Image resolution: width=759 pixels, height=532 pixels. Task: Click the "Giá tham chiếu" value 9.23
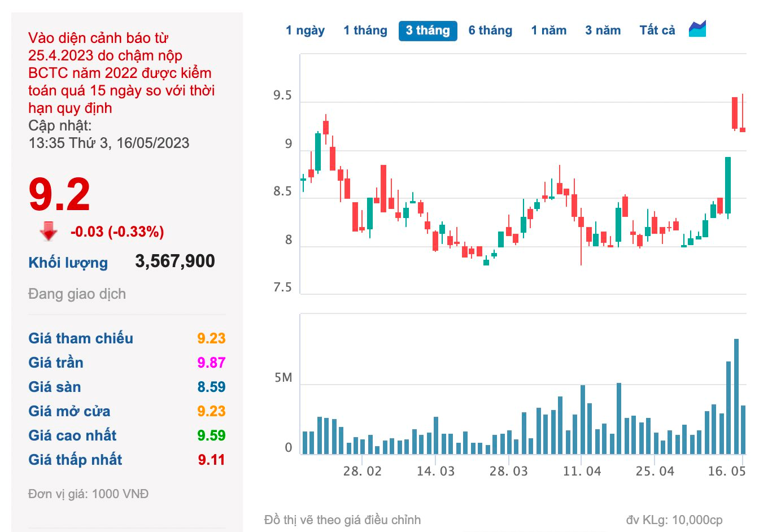coord(211,338)
